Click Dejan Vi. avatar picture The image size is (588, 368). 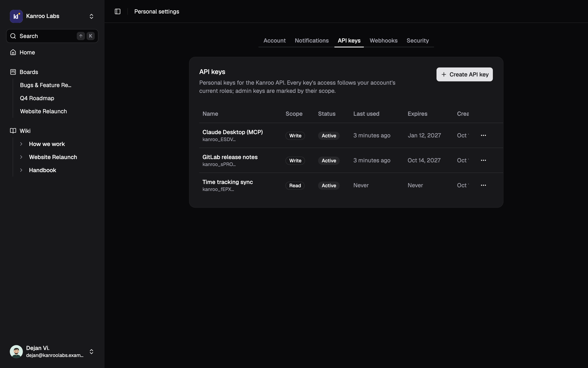(x=16, y=351)
